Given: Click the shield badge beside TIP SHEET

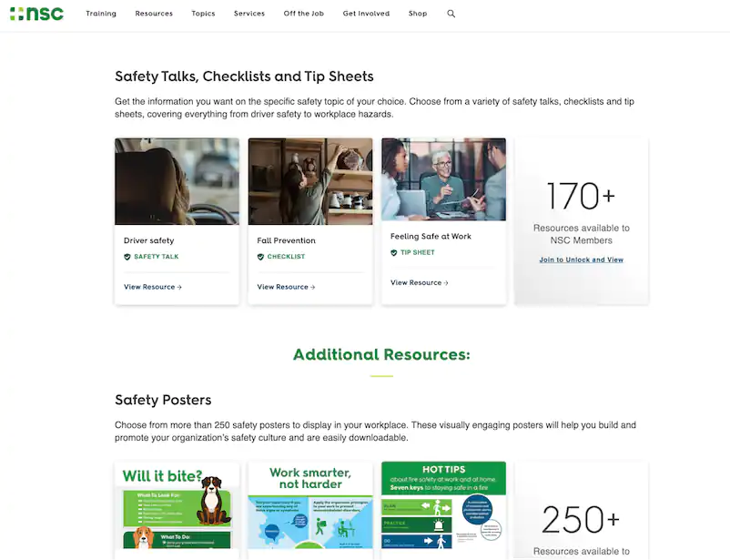Looking at the screenshot, I should (x=394, y=252).
